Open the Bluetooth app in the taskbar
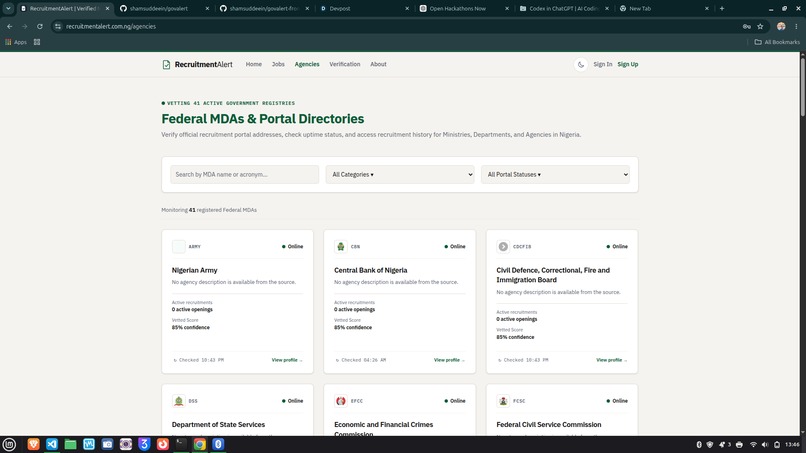806x453 pixels. (218, 444)
